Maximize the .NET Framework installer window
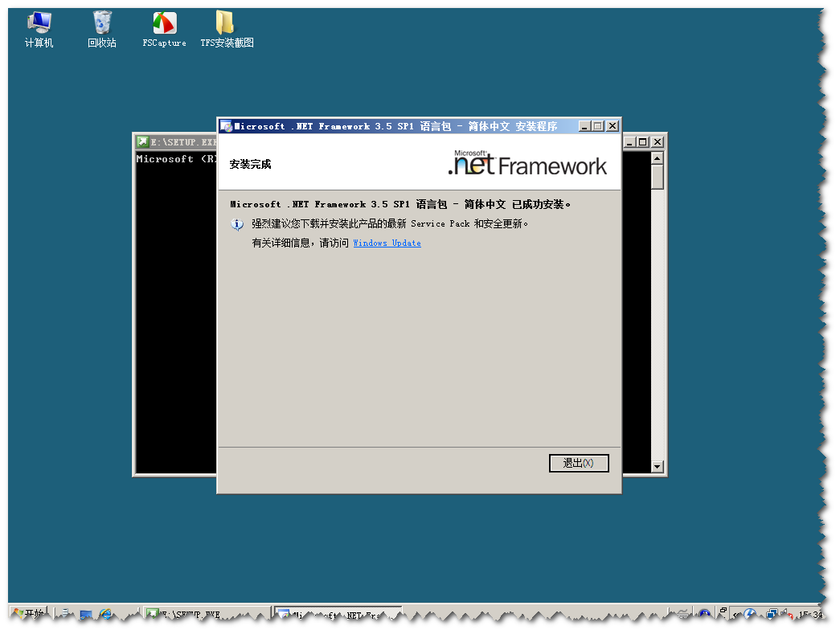Image resolution: width=840 pixels, height=634 pixels. coord(598,126)
